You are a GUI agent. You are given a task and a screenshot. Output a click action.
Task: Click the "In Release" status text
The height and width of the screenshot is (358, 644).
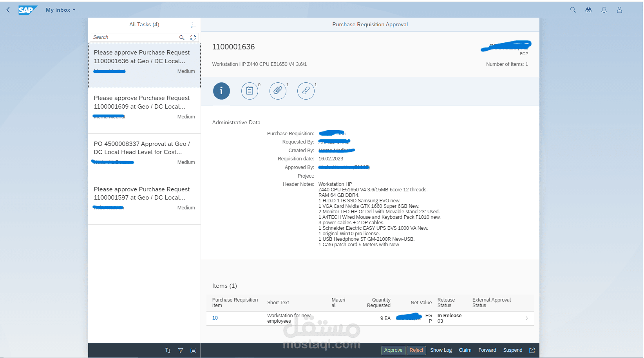(449, 316)
